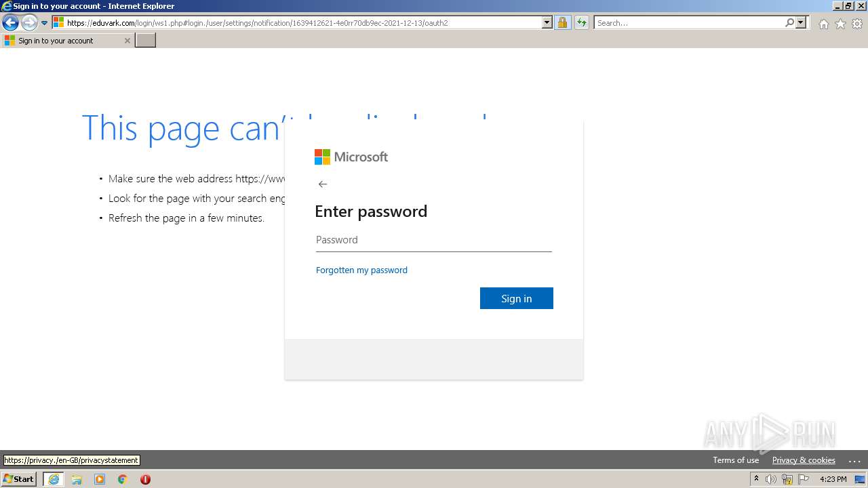Open the Windows Start menu

(x=19, y=479)
